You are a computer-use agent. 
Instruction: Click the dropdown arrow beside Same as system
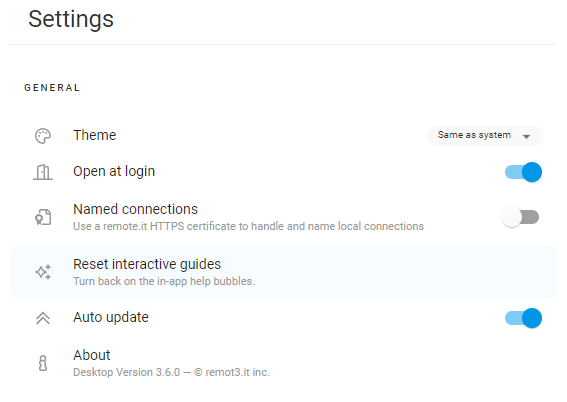tap(526, 136)
